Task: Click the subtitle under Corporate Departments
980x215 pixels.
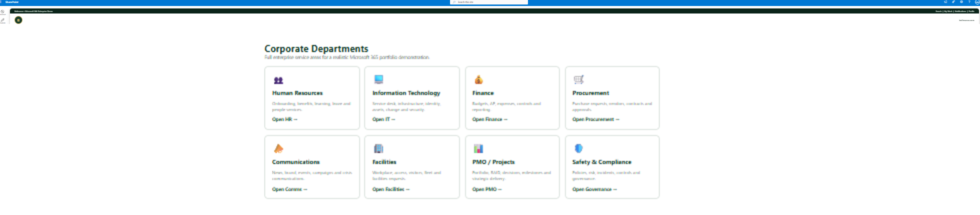Action: point(347,57)
